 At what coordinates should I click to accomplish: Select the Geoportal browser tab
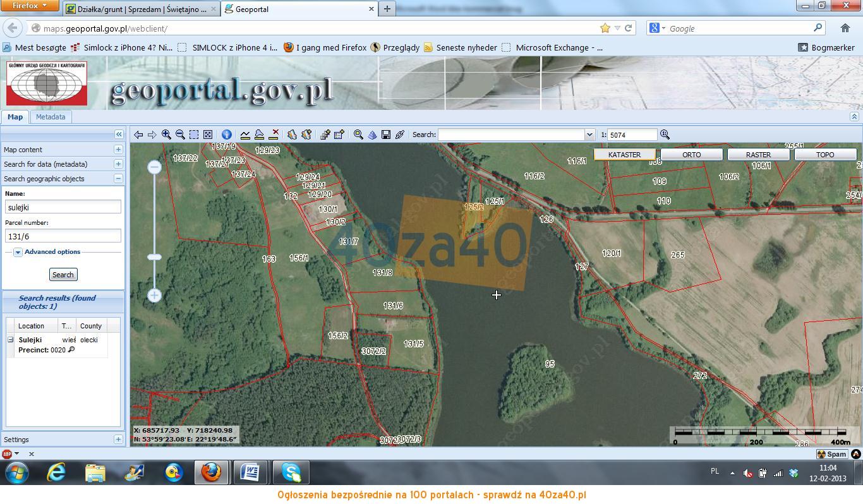click(x=300, y=9)
